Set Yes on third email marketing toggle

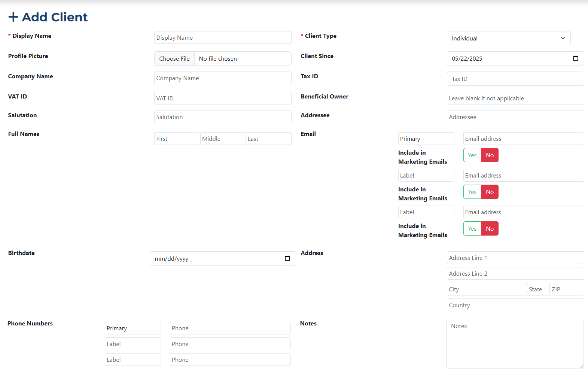click(x=472, y=228)
